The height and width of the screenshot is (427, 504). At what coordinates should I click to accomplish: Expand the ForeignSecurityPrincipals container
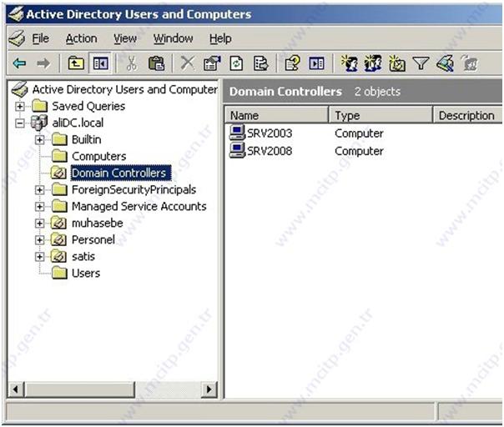click(x=39, y=190)
